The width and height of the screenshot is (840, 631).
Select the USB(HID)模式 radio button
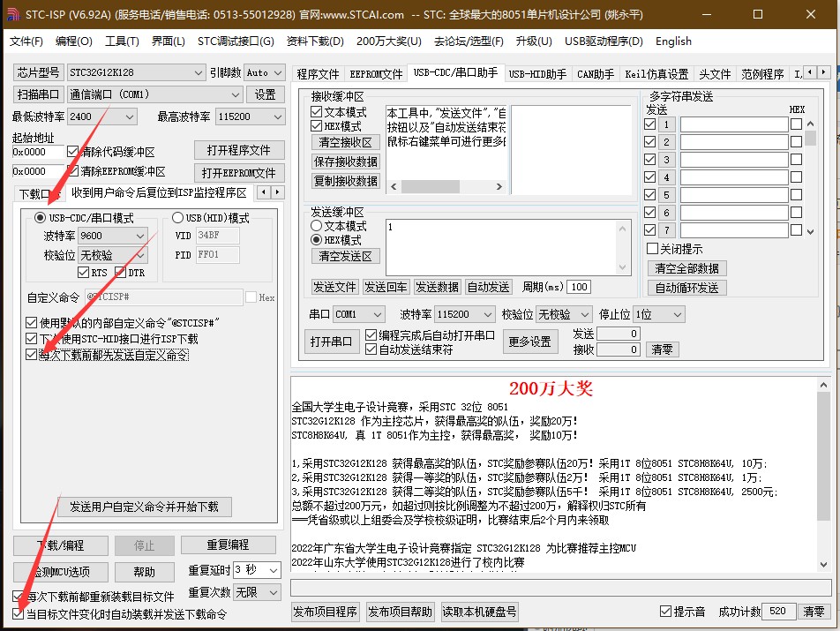178,218
